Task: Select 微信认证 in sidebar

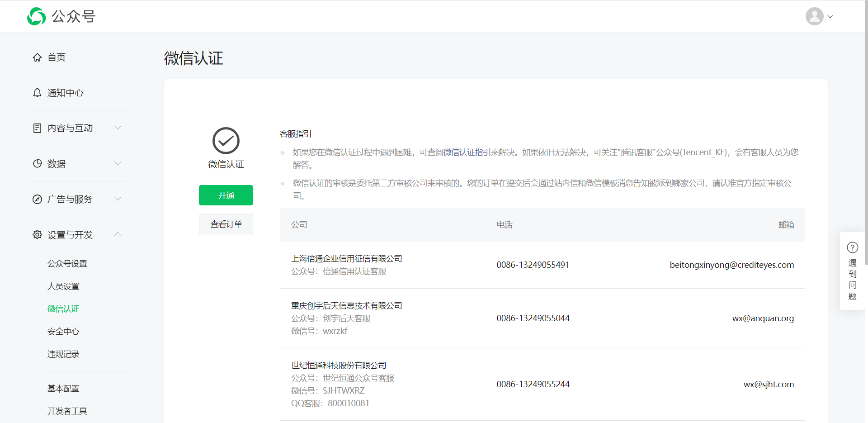Action: coord(63,309)
